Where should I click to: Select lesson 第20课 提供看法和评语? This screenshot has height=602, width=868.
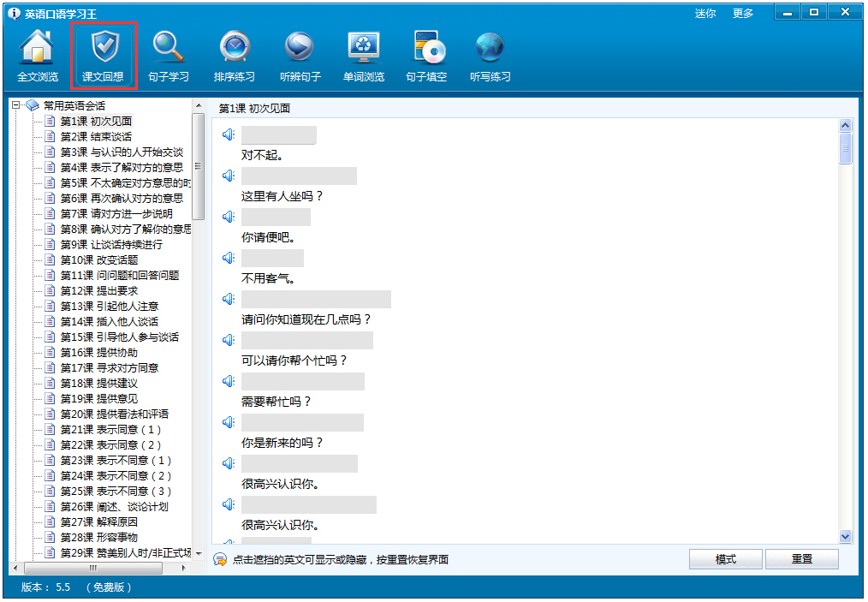[x=115, y=414]
